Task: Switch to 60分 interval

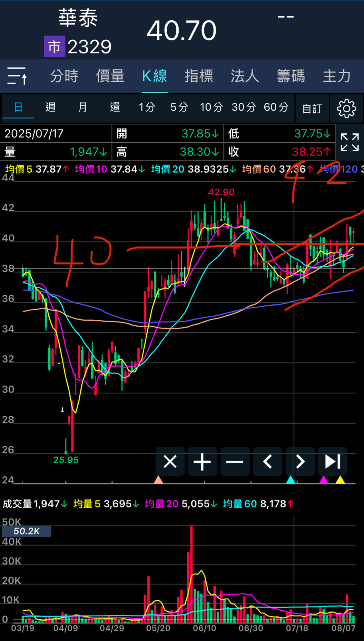Action: [x=276, y=107]
